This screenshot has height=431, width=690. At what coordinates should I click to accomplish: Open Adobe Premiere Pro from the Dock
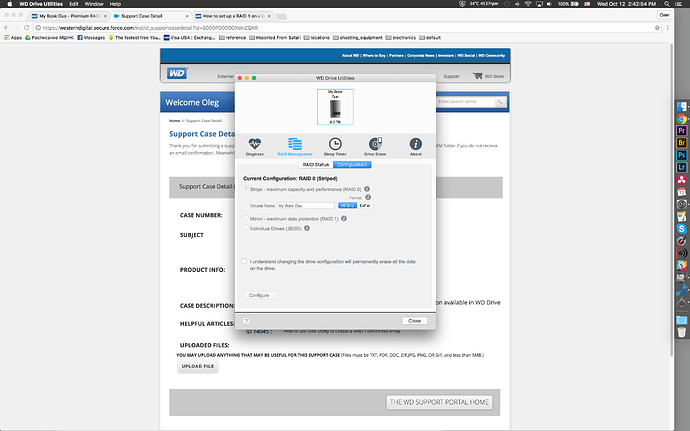pos(682,131)
